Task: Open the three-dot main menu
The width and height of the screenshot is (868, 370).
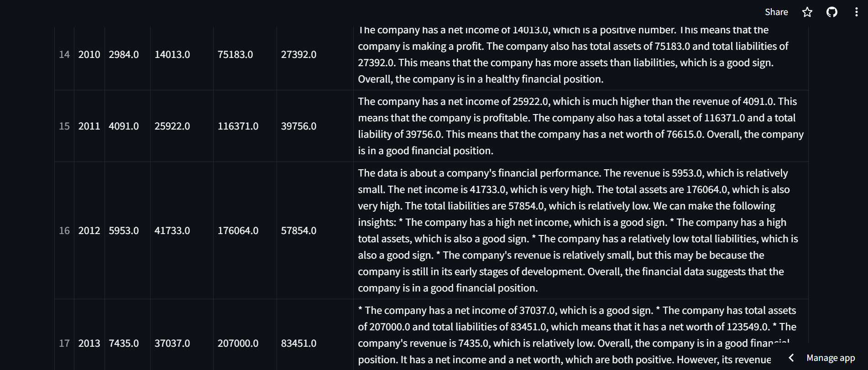Action: coord(856,12)
